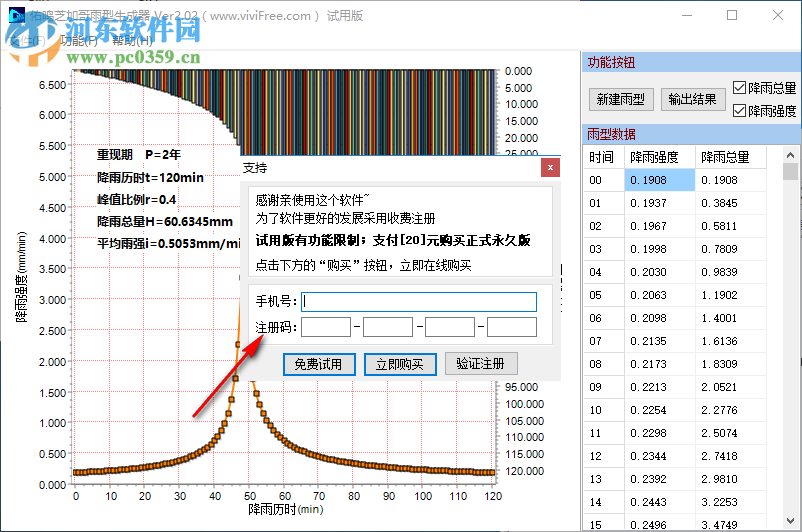Click the second 注册码 code segment box
Image resolution: width=802 pixels, height=532 pixels.
point(388,327)
